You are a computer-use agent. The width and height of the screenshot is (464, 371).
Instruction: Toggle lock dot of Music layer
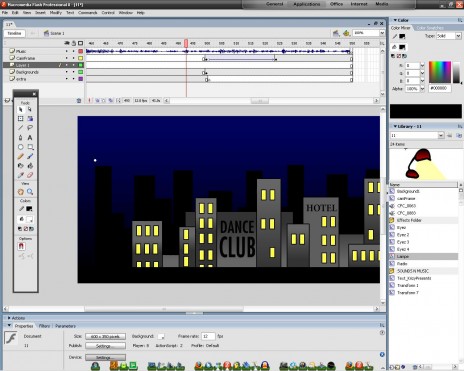click(73, 51)
